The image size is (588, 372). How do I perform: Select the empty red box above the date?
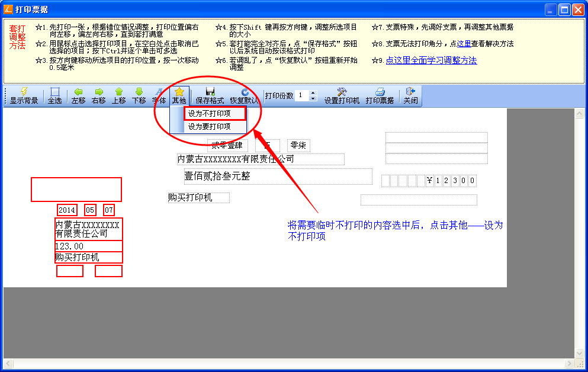pos(76,190)
